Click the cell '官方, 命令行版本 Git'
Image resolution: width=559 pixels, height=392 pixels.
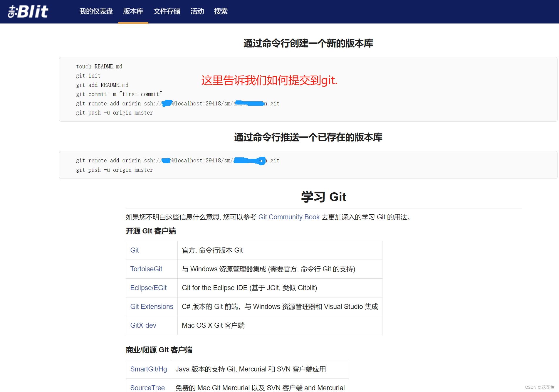click(x=280, y=250)
